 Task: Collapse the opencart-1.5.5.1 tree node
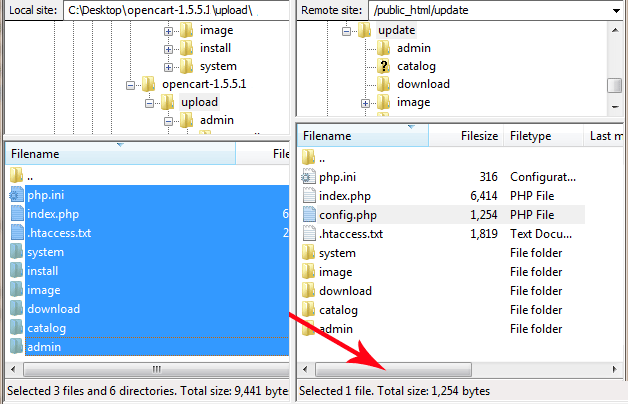click(x=130, y=85)
